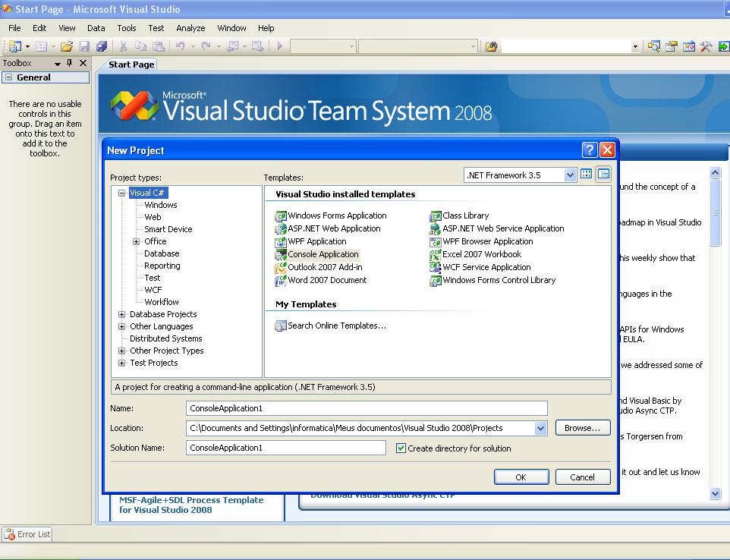The width and height of the screenshot is (730, 560).
Task: Pin the Toolbox panel with pushpin icon
Action: [x=70, y=63]
